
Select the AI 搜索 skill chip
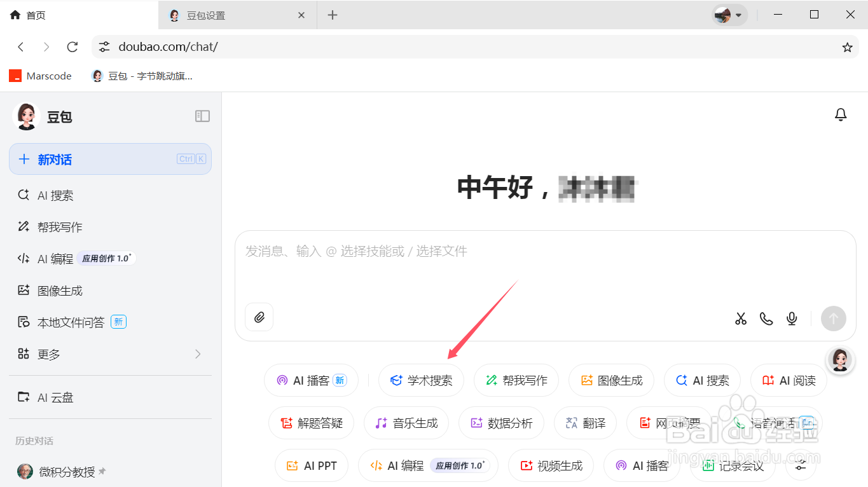(702, 380)
